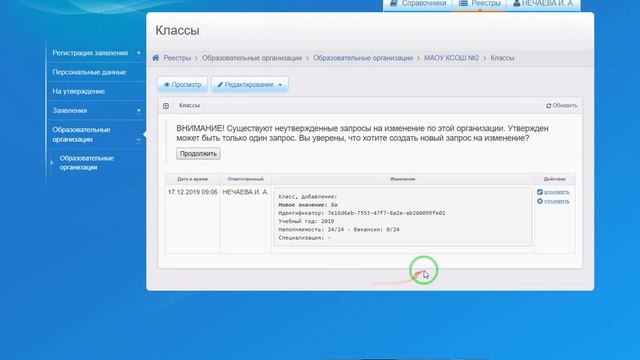Open Персональные данные in the sidebar
Screen dimensions: 640x360
click(x=89, y=72)
